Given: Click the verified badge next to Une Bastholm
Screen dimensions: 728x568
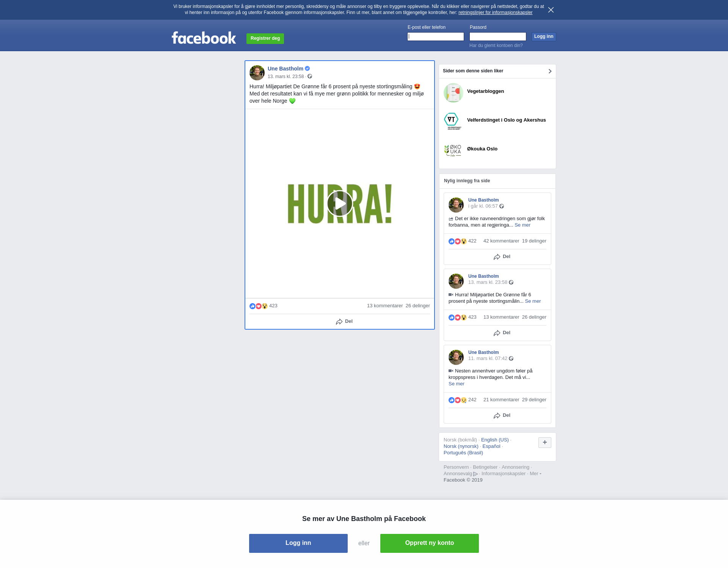Looking at the screenshot, I should [x=308, y=69].
